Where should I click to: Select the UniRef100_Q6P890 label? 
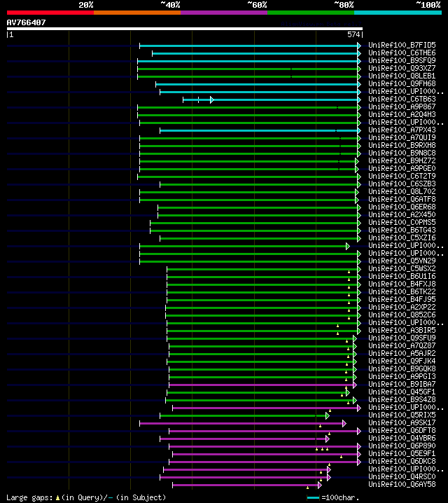click(x=402, y=446)
